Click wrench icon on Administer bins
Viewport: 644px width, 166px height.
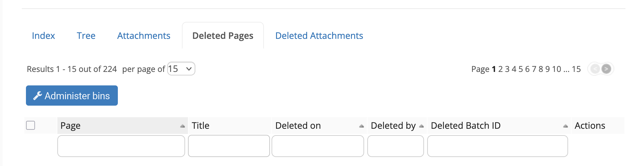click(37, 96)
